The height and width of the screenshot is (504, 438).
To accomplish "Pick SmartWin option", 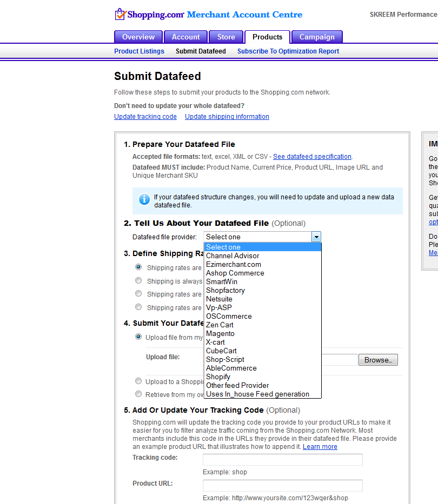I will (263, 282).
